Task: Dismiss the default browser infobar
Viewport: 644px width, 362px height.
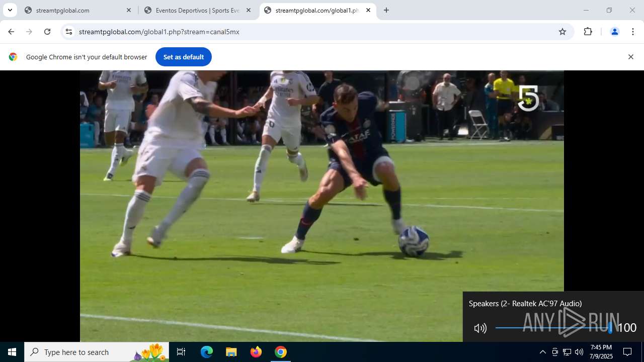Action: [x=630, y=57]
